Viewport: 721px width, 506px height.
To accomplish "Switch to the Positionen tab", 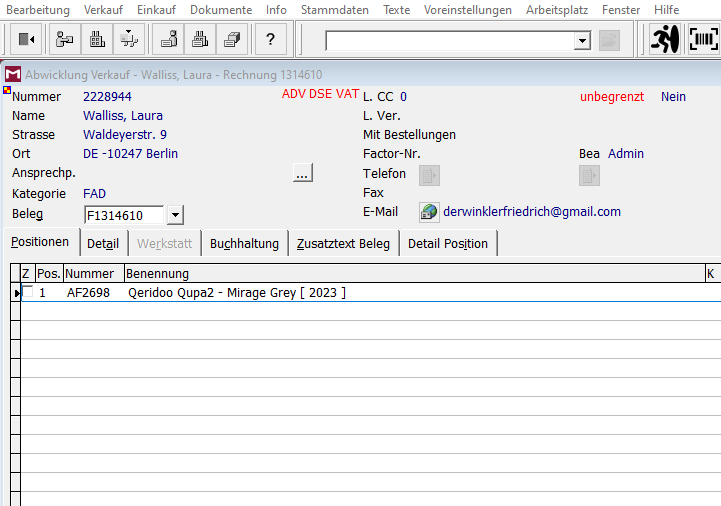I will (40, 242).
